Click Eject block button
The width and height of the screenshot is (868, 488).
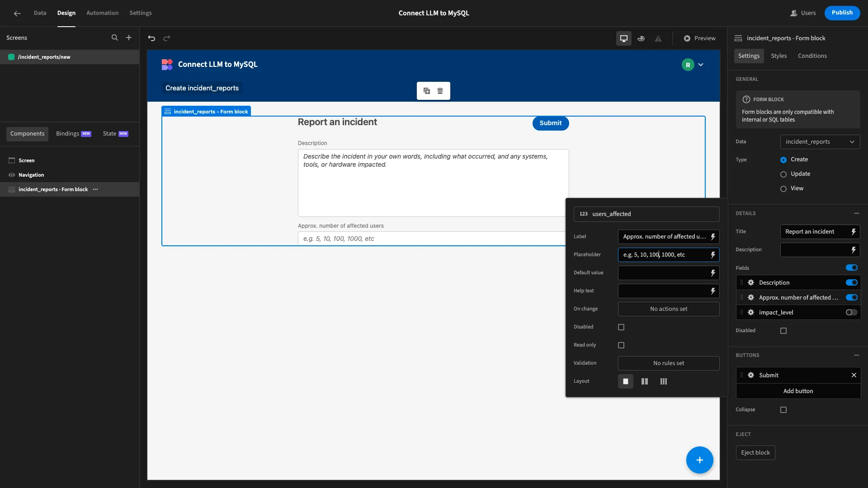[x=755, y=453]
